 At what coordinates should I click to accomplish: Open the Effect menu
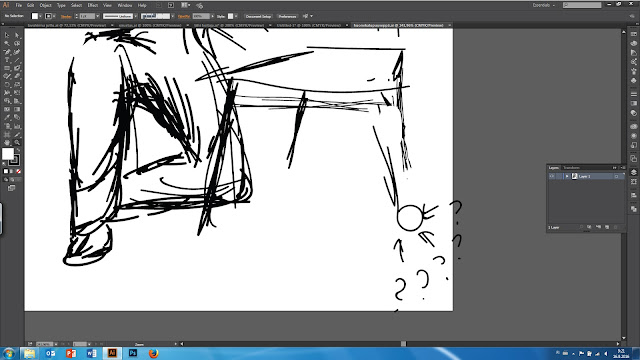tap(93, 5)
